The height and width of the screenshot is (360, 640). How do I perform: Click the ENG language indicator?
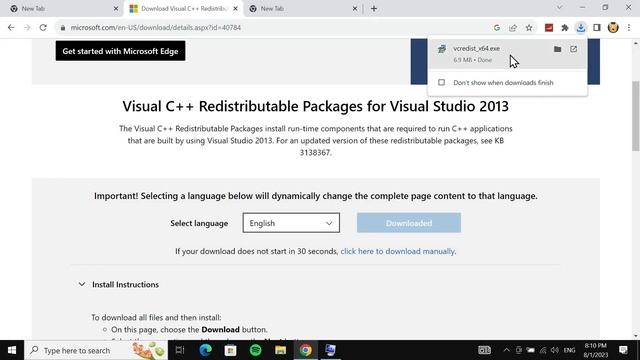tap(569, 350)
